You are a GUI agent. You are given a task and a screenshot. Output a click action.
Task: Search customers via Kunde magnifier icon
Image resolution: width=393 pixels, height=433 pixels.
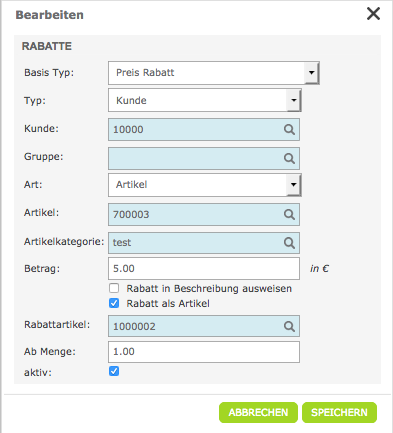point(289,129)
